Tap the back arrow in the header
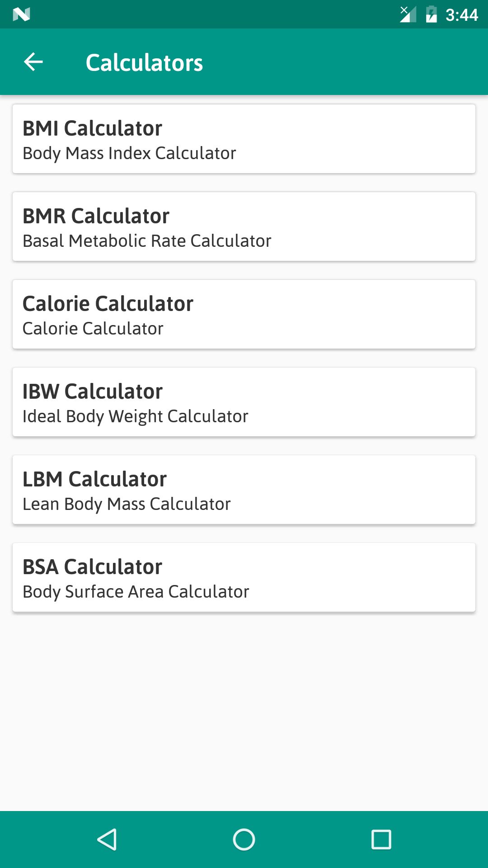 point(33,62)
